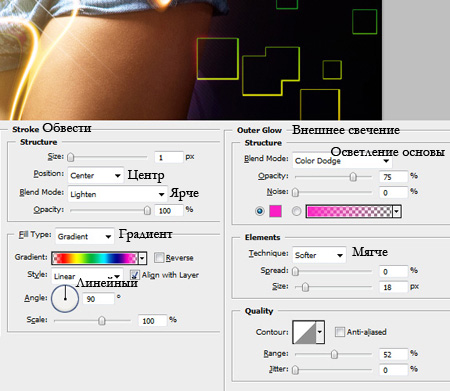The width and height of the screenshot is (450, 391).
Task: Expand the Contour picker arrow
Action: click(320, 332)
